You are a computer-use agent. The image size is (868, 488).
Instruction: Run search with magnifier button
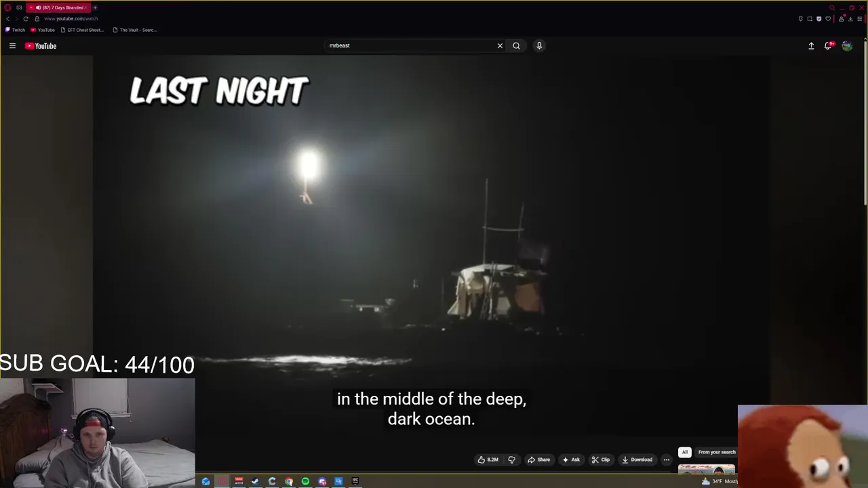click(516, 45)
